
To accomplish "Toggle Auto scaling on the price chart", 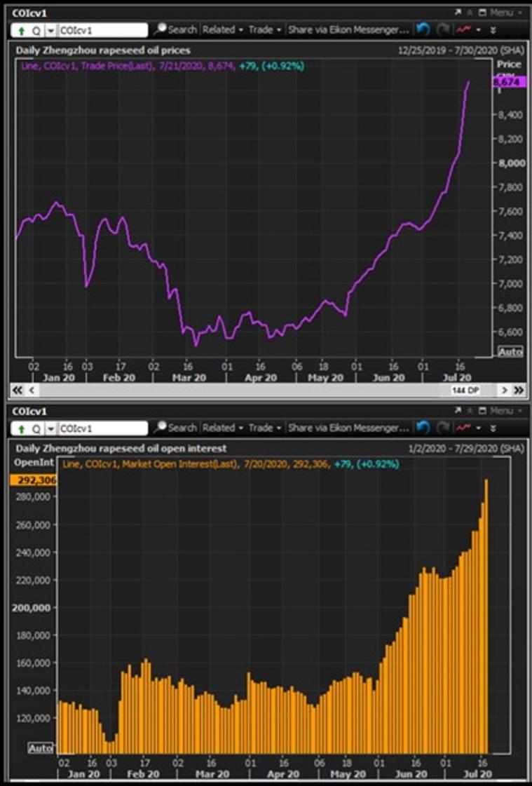I will [x=510, y=351].
